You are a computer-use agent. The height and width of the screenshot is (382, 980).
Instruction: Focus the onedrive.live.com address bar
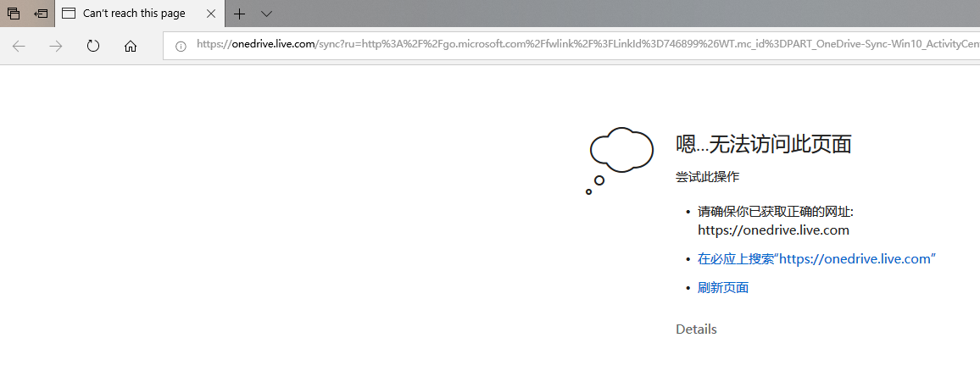(x=571, y=47)
